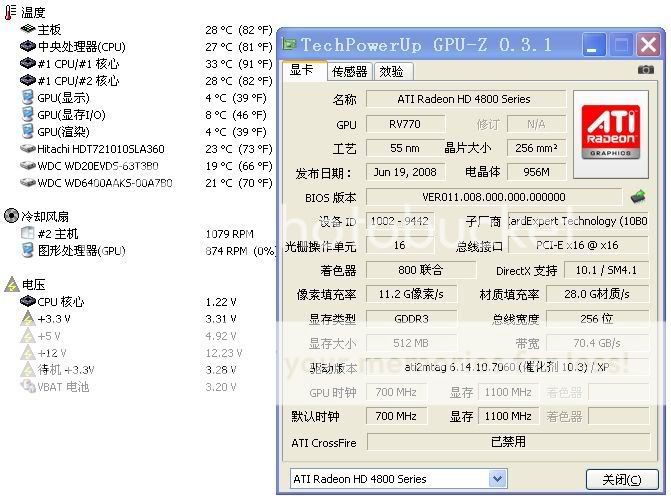Click the GPU-Z title bar app icon
This screenshot has width=671, height=500.
289,44
